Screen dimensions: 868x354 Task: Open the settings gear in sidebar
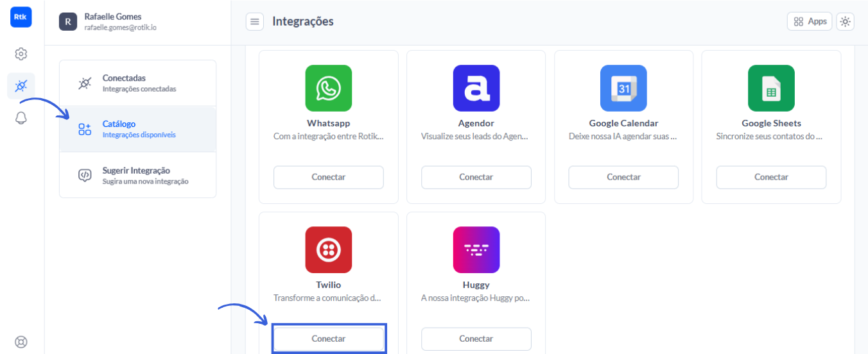(x=21, y=54)
